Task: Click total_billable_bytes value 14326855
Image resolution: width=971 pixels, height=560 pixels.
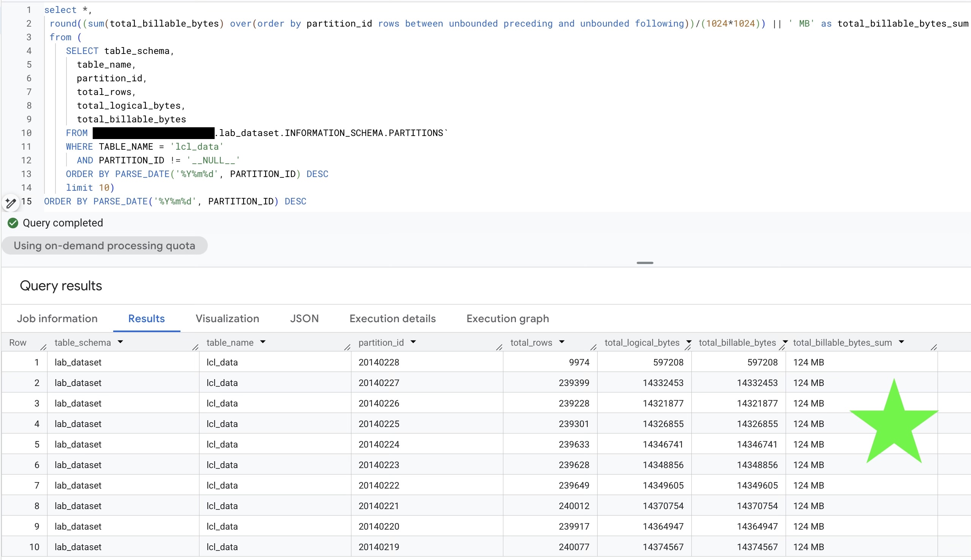Action: tap(757, 424)
